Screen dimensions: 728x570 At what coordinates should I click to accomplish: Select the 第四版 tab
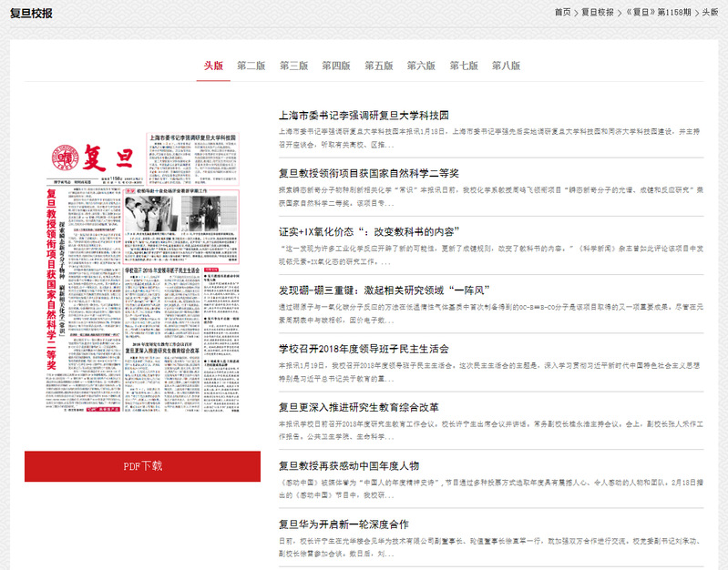click(x=336, y=66)
